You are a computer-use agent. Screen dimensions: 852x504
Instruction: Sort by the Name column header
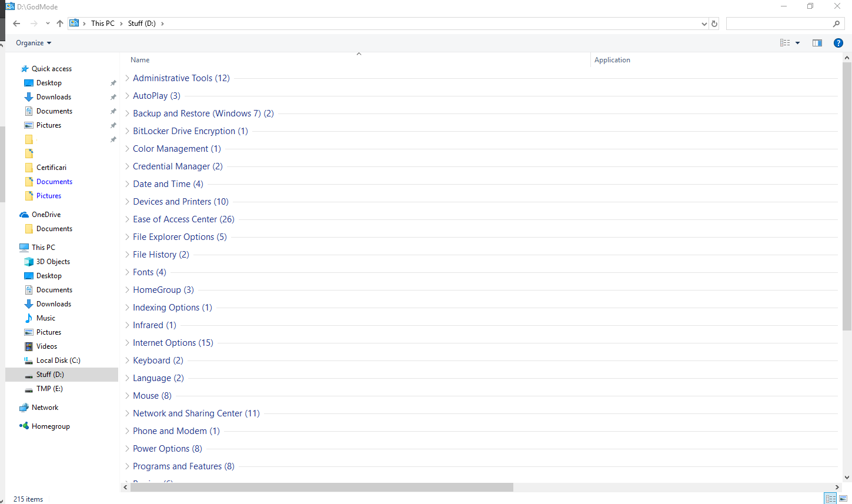tap(140, 60)
